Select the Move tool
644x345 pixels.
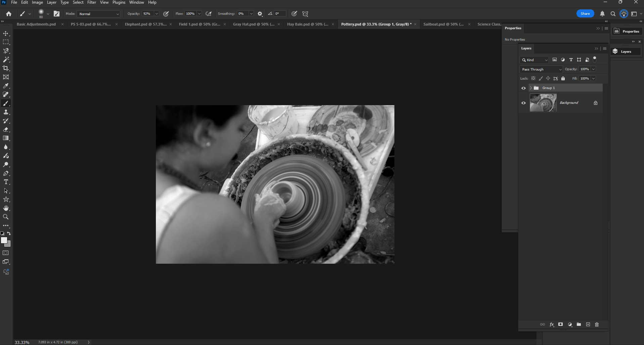pos(6,33)
